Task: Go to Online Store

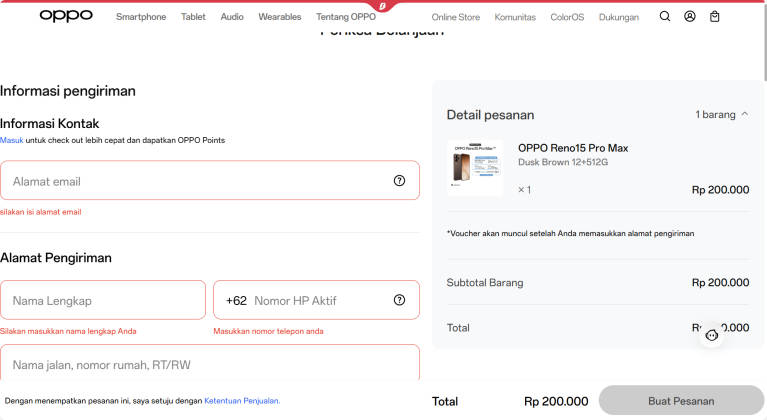Action: tap(455, 17)
